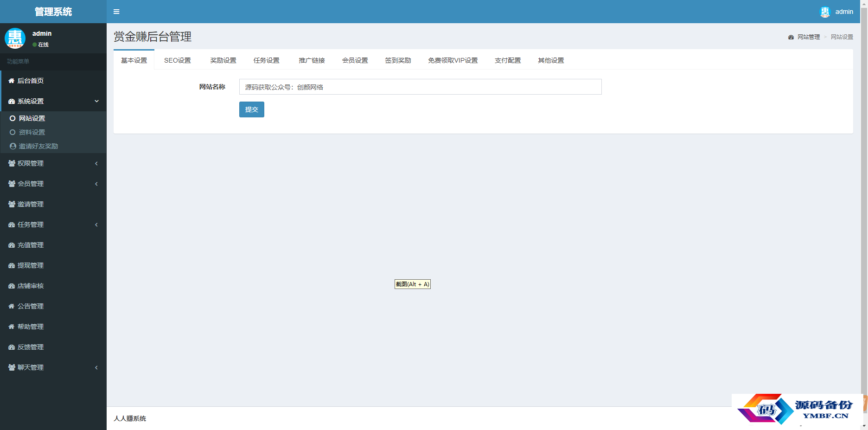Open 邀请好友奖励 in the sidebar
The width and height of the screenshot is (868, 430).
pos(53,146)
